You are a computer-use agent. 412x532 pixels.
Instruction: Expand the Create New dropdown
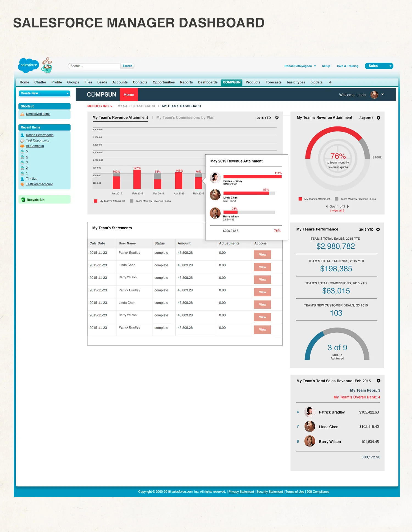click(44, 93)
